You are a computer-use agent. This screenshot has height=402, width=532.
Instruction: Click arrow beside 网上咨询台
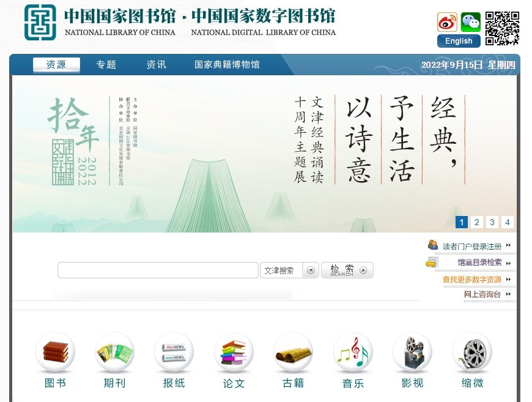click(x=508, y=294)
